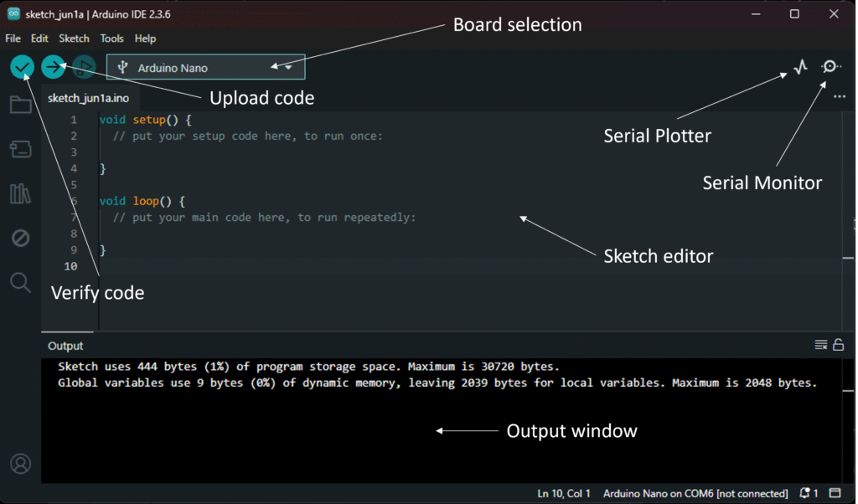Clear the output panel contents

[821, 345]
